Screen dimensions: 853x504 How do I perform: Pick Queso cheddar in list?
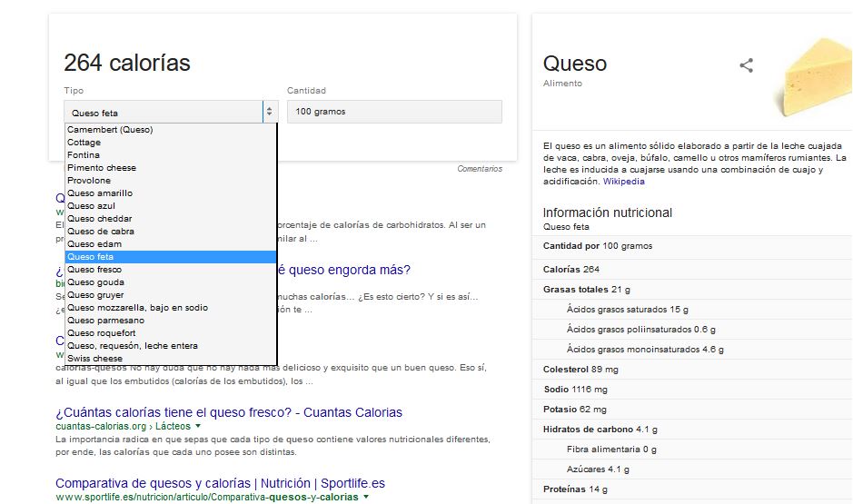170,219
